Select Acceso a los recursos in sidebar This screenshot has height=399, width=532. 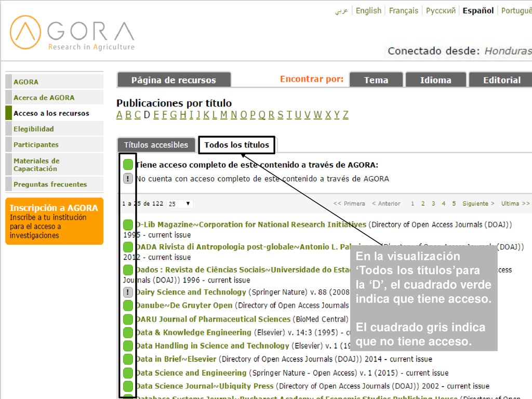click(x=54, y=113)
